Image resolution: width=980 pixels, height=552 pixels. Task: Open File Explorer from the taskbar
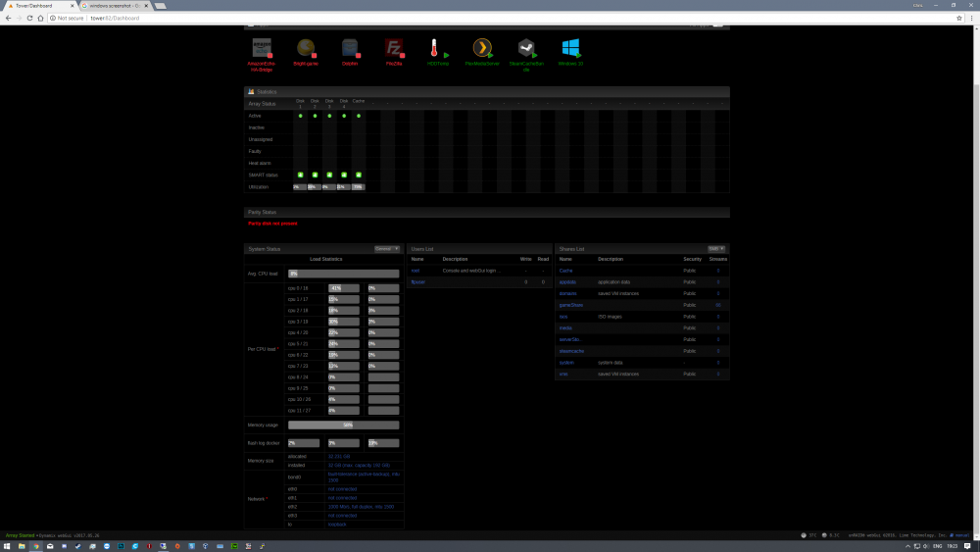click(x=22, y=546)
